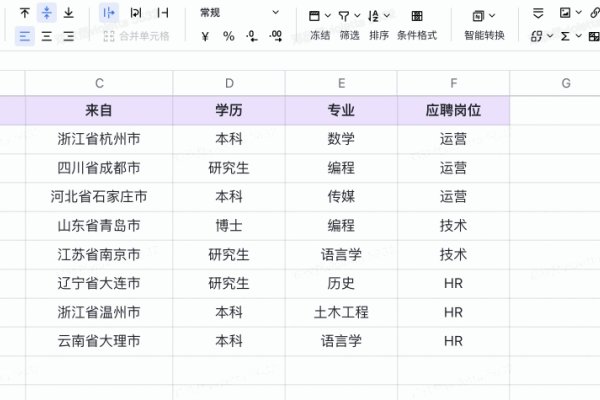Screen dimensions: 600x400
Task: Set vertical alignment to top
Action: [25, 13]
